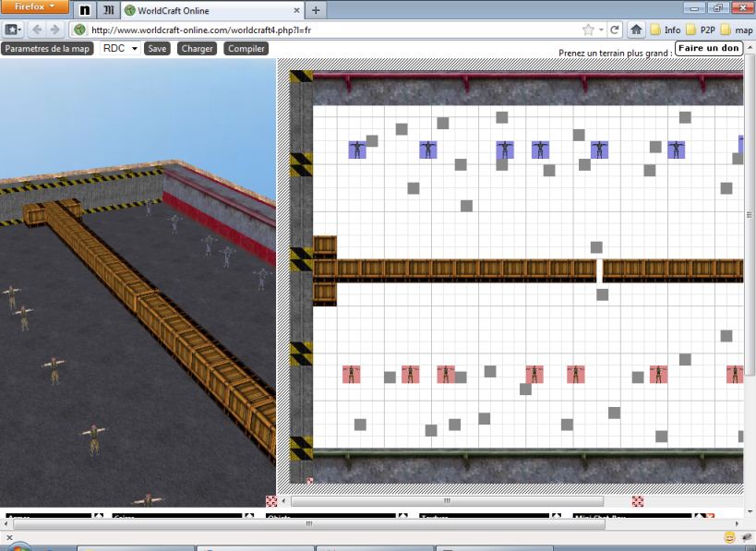756x551 pixels.
Task: Click the left red move-arrows handle
Action: 271,501
